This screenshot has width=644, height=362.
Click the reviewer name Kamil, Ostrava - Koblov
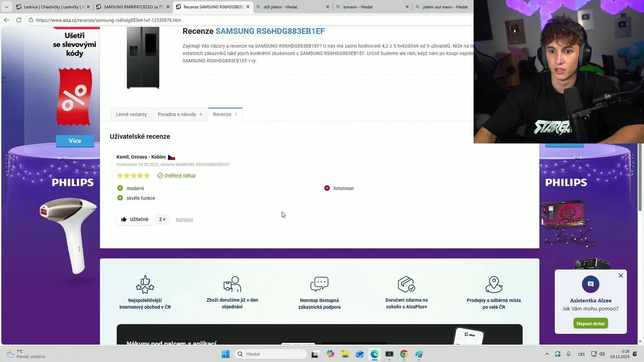tap(141, 157)
